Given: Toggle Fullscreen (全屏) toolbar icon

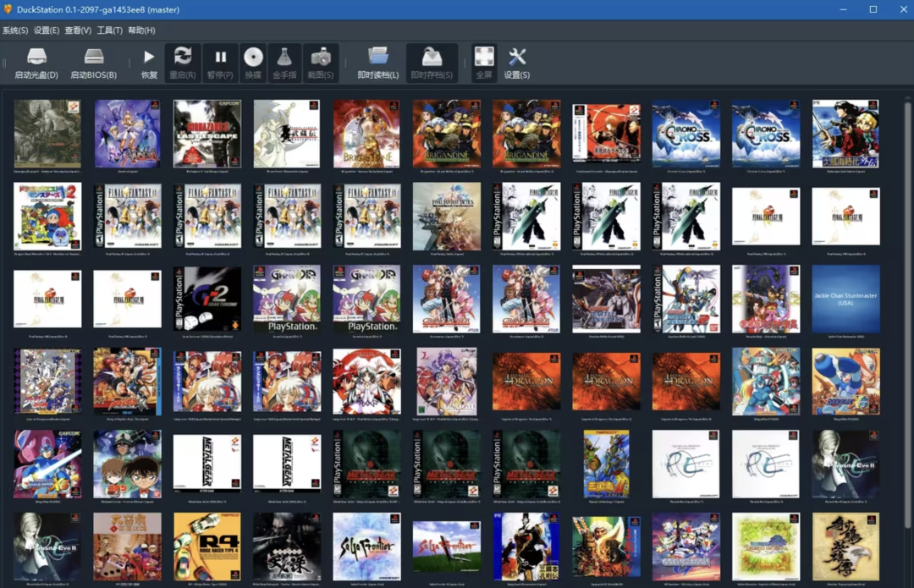Looking at the screenshot, I should click(x=484, y=63).
